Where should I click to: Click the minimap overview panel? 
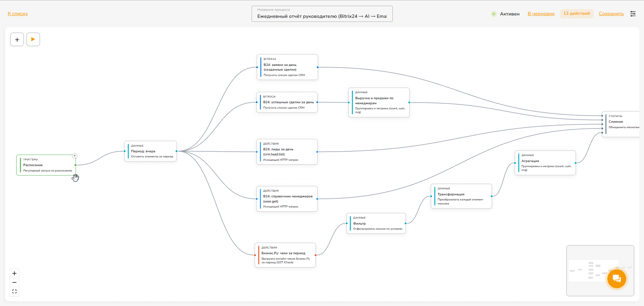click(x=600, y=271)
